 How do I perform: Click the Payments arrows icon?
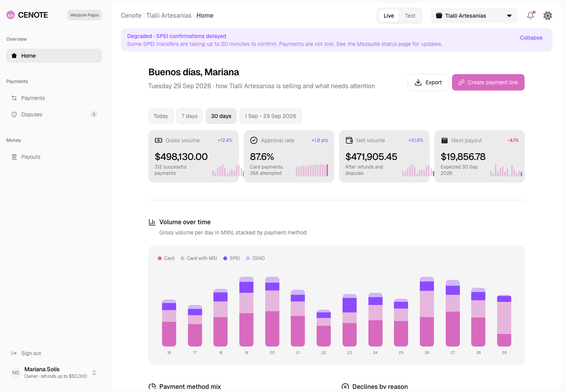click(x=14, y=98)
